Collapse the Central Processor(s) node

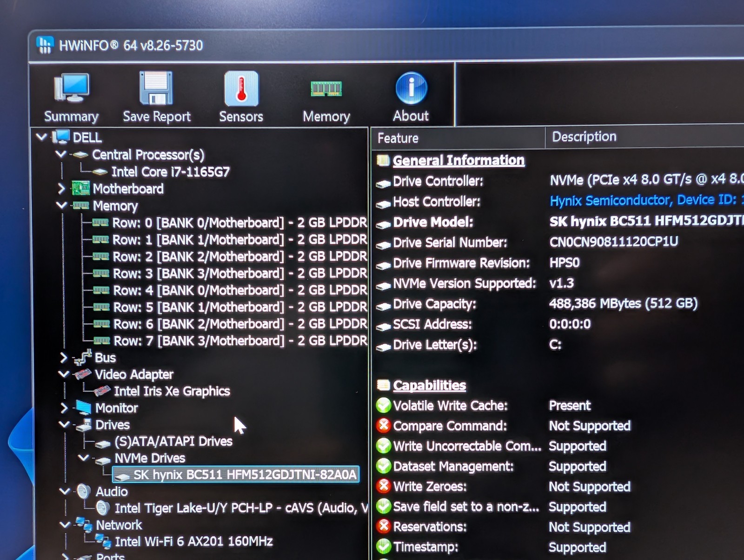pyautogui.click(x=61, y=154)
